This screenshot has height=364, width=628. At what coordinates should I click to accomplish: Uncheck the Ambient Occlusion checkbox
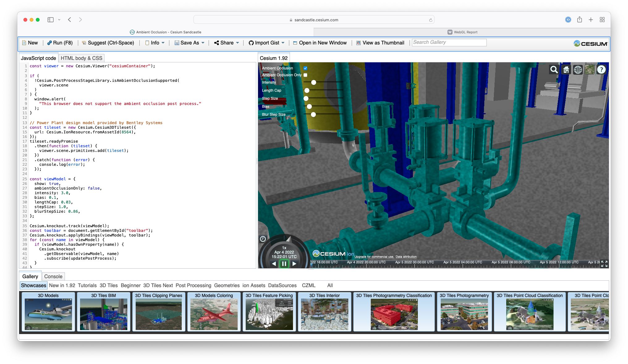click(x=305, y=68)
